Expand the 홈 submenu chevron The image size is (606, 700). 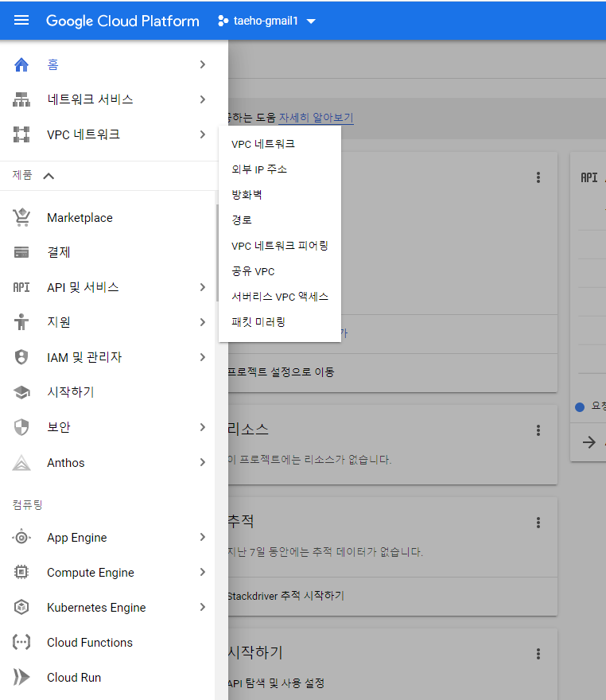203,64
